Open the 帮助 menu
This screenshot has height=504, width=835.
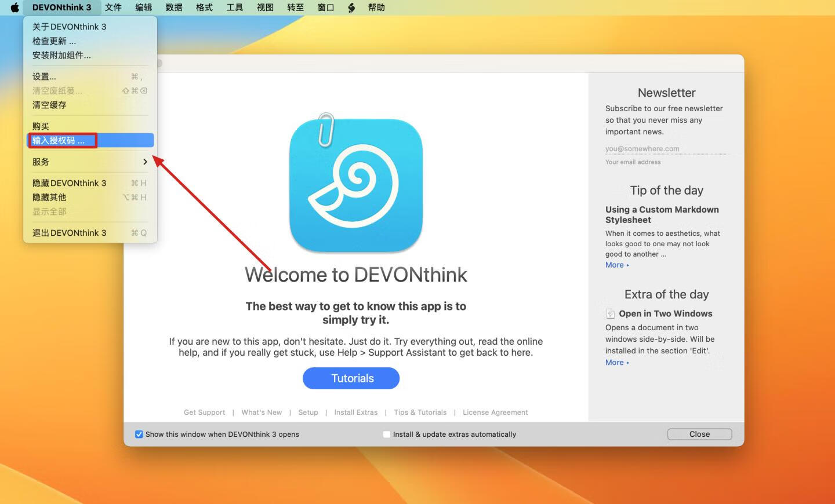tap(376, 8)
